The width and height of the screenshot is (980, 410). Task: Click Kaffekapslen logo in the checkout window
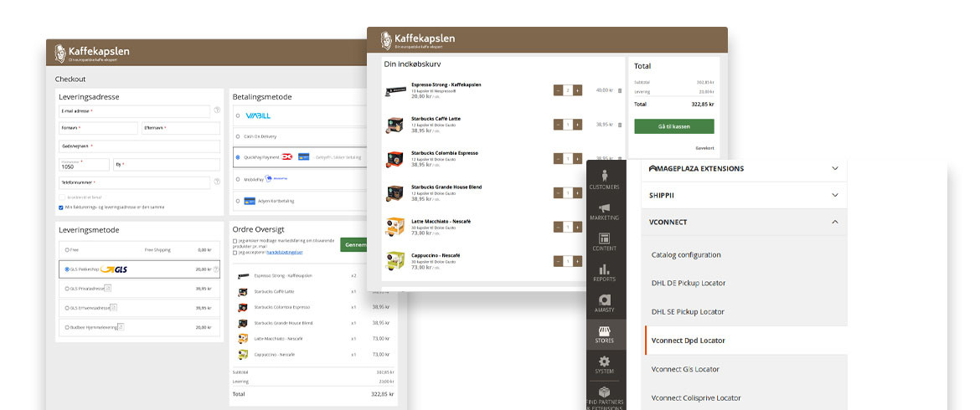pos(92,53)
